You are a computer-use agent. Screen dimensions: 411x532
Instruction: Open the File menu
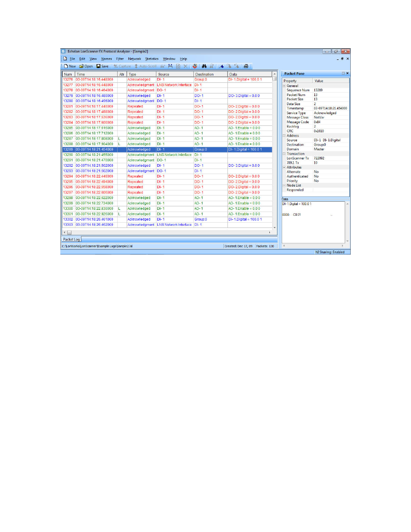point(72,59)
